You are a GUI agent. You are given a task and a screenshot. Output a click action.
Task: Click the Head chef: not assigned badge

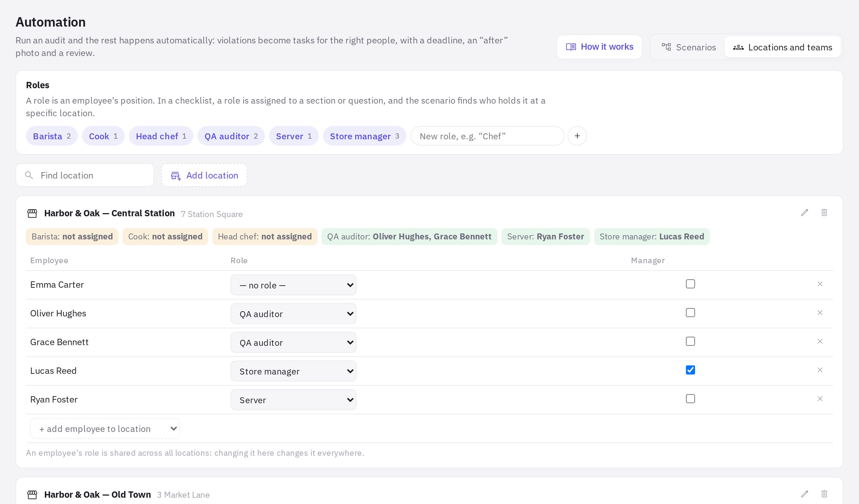tap(265, 237)
